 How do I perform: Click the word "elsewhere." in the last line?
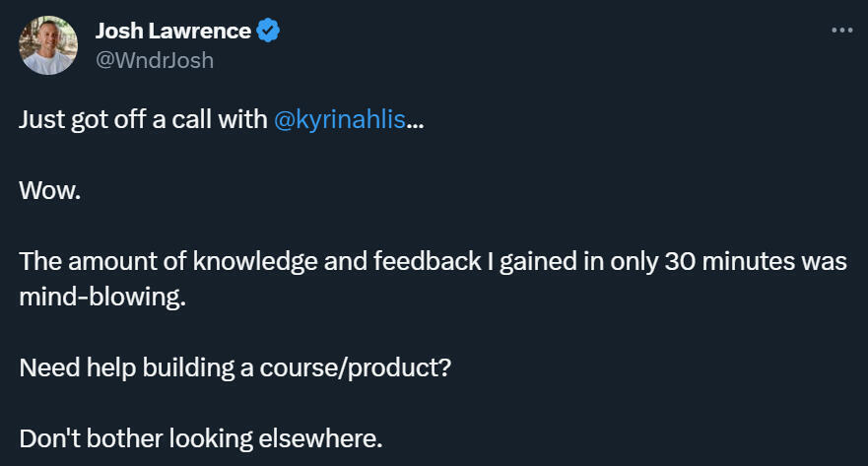(330, 438)
